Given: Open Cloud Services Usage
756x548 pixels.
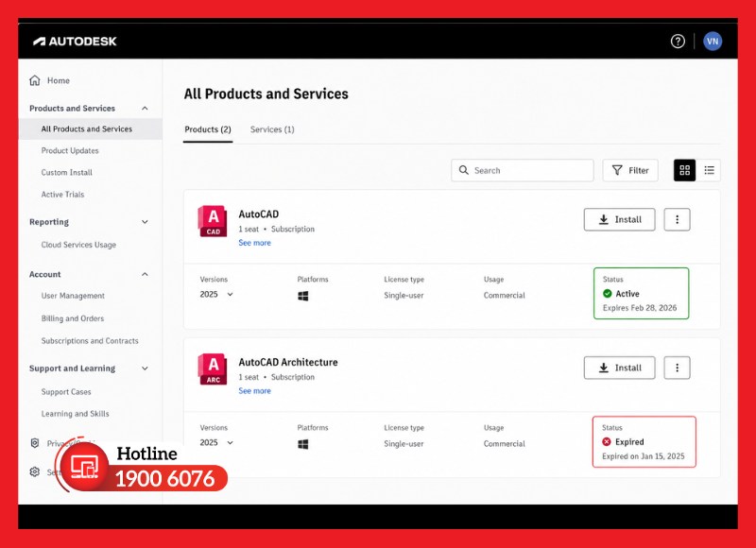Looking at the screenshot, I should click(78, 245).
